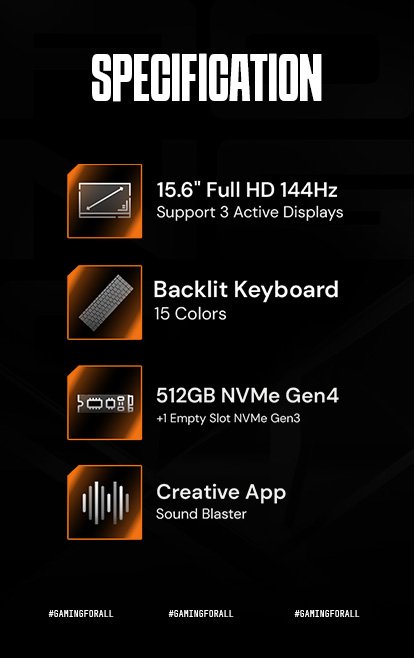
Task: Select the SPECIFICATION heading title
Action: (207, 78)
